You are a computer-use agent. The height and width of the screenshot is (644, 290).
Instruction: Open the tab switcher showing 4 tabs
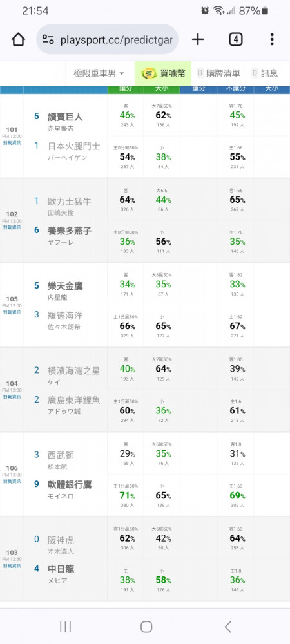pyautogui.click(x=235, y=39)
